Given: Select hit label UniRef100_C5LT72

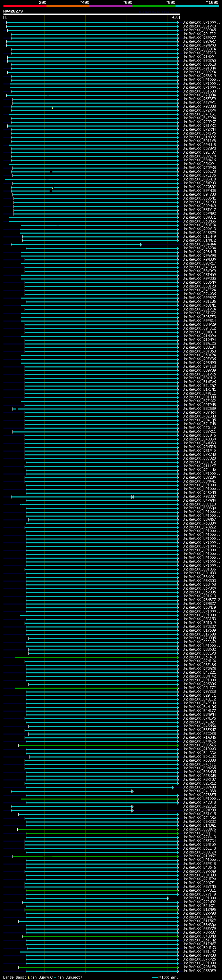Looking at the screenshot, I should tap(199, 688).
